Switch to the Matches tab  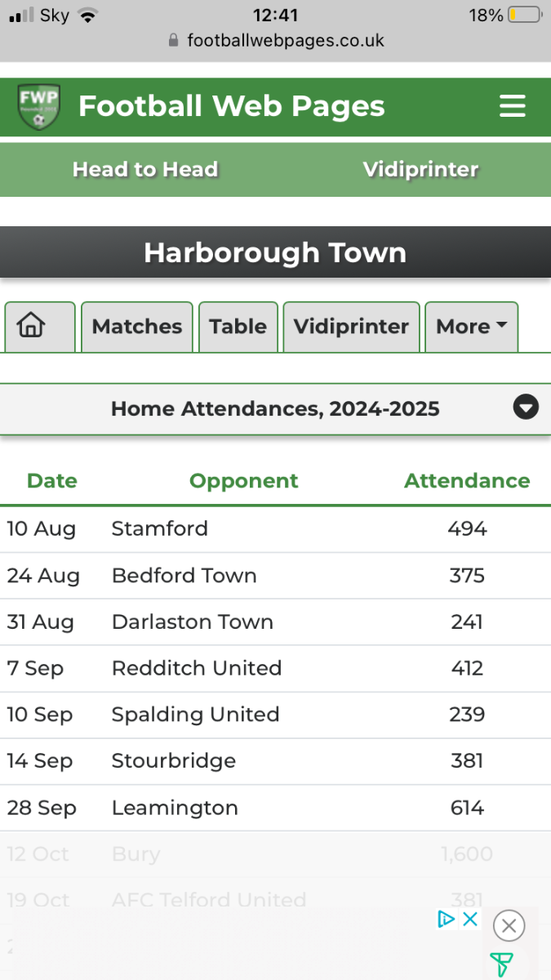(x=137, y=327)
